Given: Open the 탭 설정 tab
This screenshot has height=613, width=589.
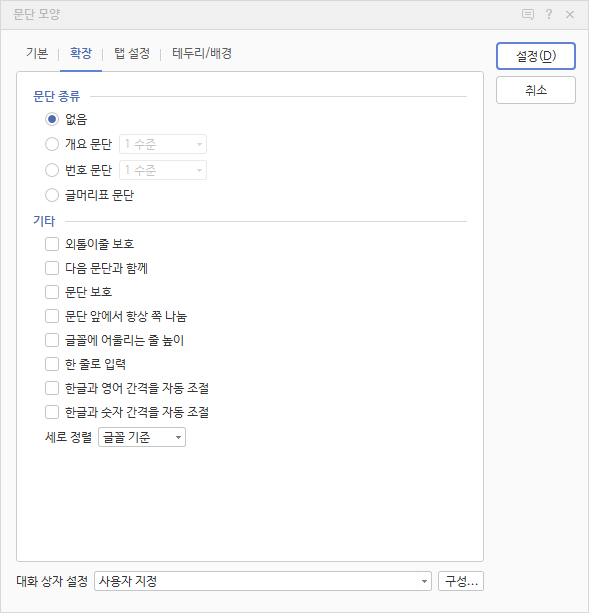Looking at the screenshot, I should pyautogui.click(x=132, y=53).
